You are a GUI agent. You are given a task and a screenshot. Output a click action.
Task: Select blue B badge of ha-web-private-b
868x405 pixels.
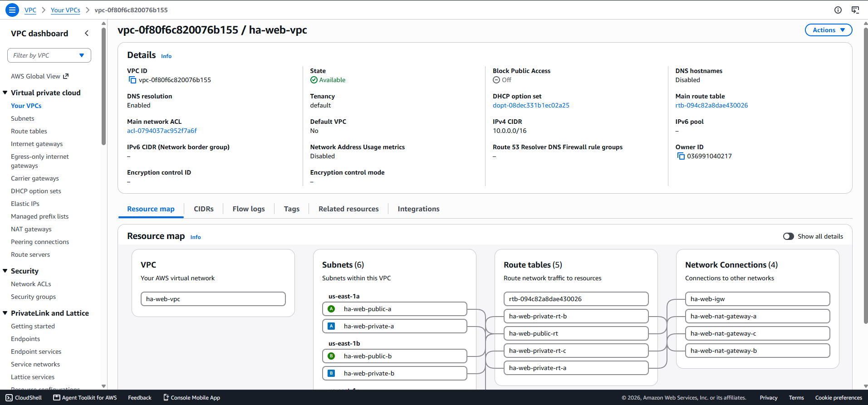pos(331,373)
